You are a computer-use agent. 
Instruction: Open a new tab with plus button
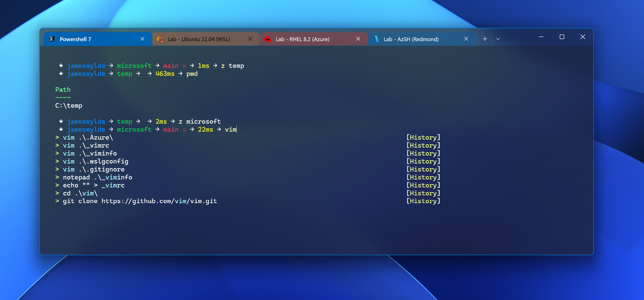pyautogui.click(x=485, y=39)
